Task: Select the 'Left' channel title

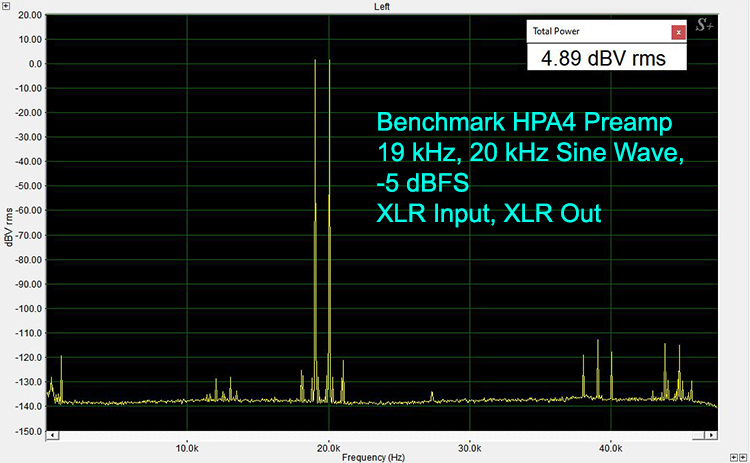Action: click(381, 6)
